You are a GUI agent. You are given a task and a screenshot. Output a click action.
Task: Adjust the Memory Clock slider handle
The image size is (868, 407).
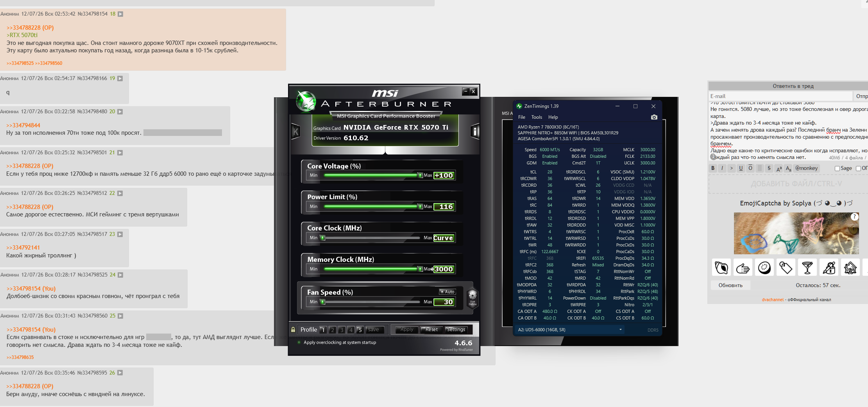420,269
